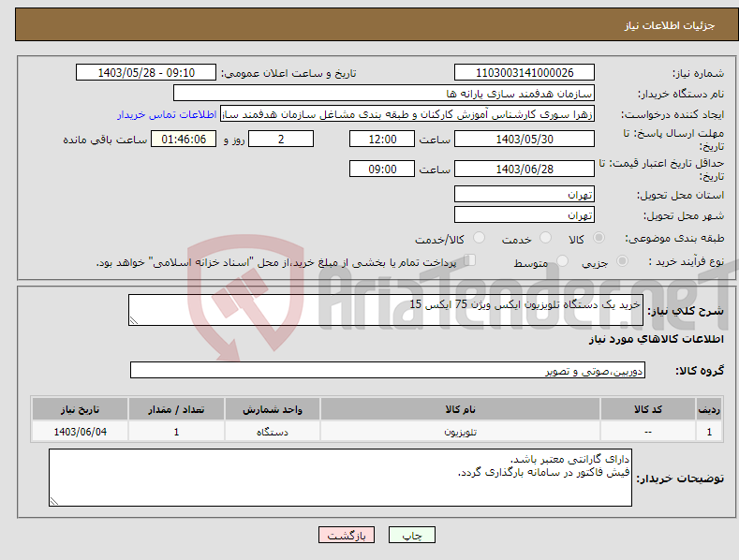Click the response deadline date 1403/05/30
Image resolution: width=739 pixels, height=560 pixels.
pos(525,139)
